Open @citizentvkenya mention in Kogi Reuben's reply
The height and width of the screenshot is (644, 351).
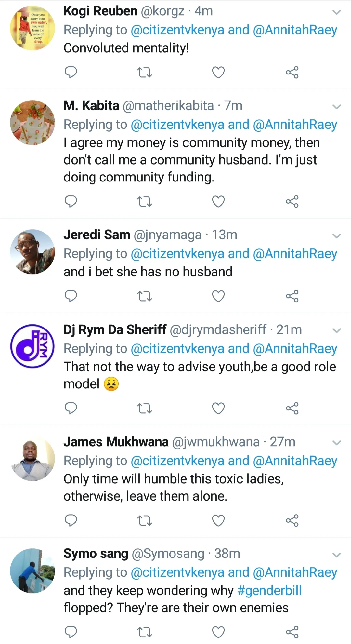pos(177,30)
